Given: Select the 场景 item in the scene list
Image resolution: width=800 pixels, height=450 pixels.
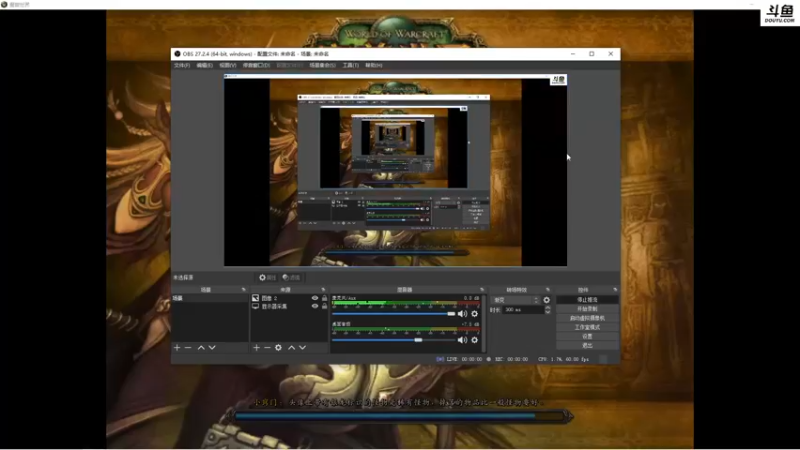Looking at the screenshot, I should point(210,298).
